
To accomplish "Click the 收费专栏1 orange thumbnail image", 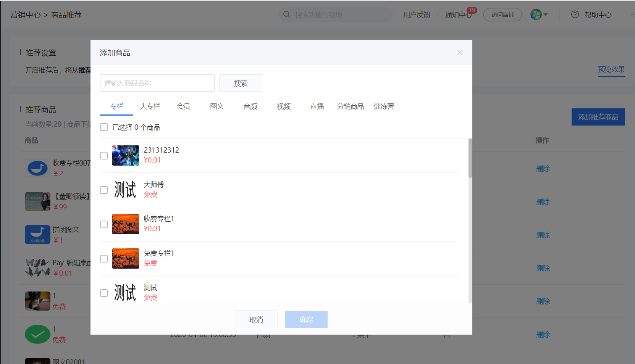I will coord(126,224).
